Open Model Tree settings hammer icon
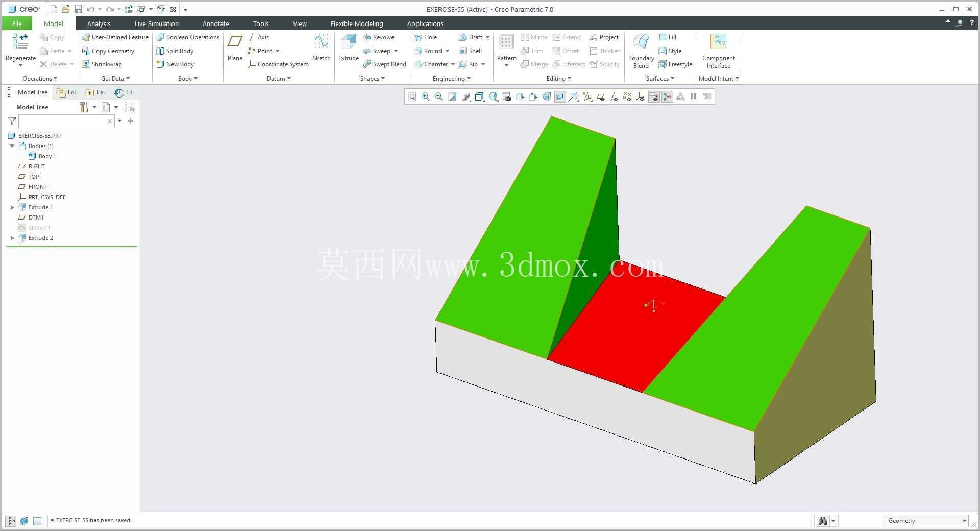 point(84,107)
